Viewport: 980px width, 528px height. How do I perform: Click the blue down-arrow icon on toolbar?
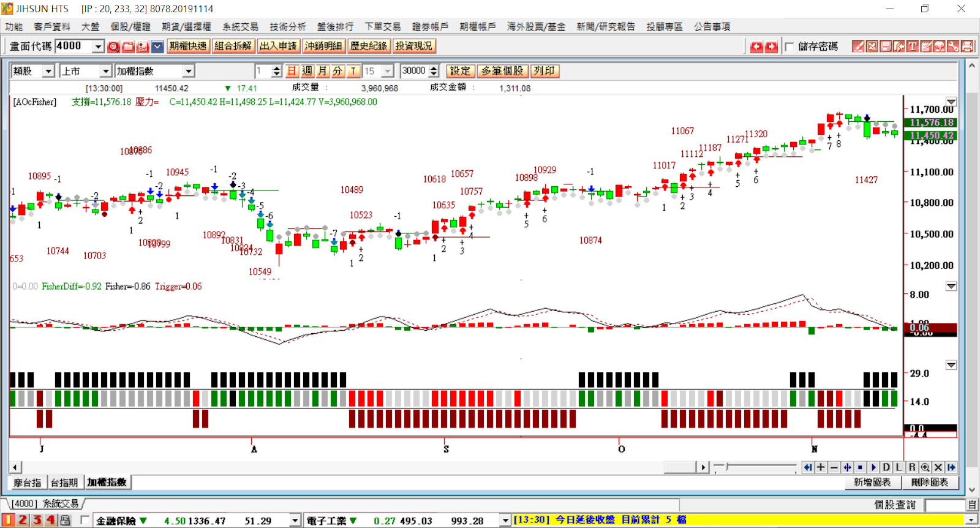coord(157,47)
